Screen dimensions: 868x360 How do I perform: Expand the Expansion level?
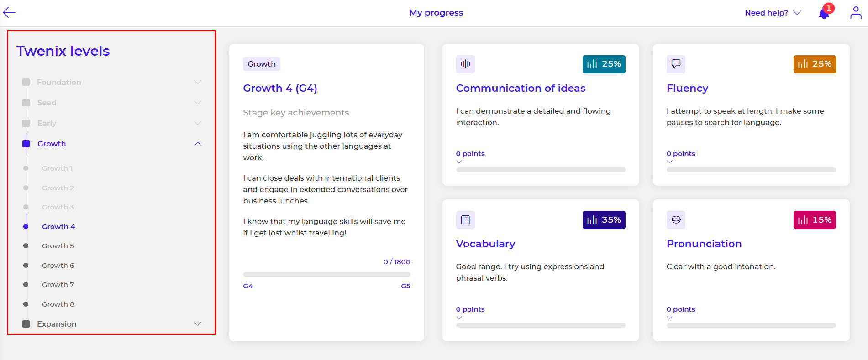pyautogui.click(x=198, y=324)
